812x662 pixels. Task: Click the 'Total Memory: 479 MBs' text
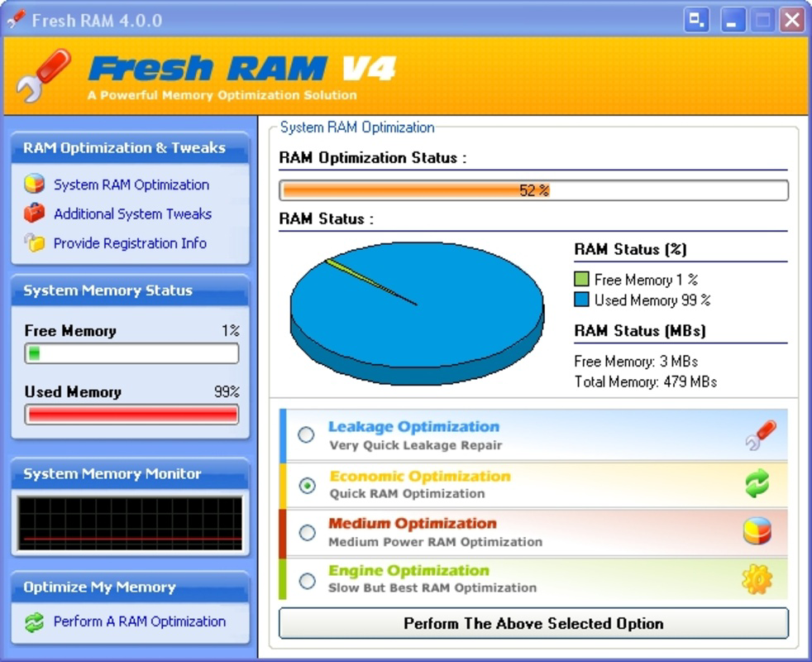(646, 382)
